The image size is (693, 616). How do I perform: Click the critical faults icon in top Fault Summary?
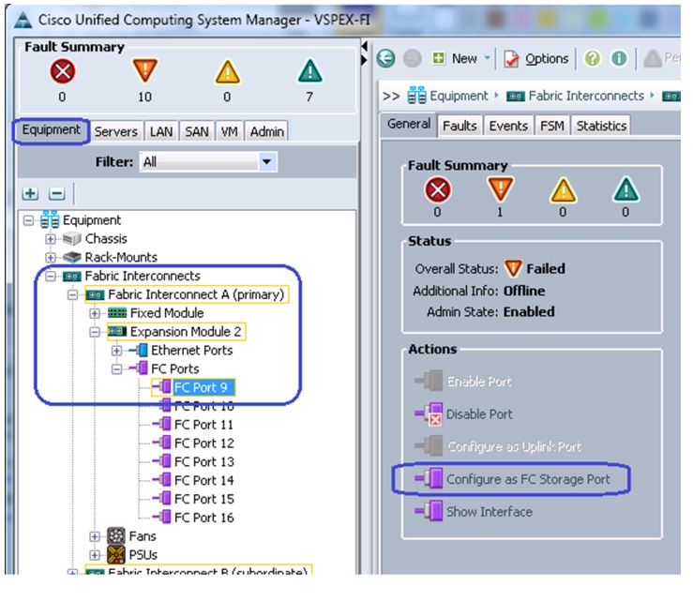[x=63, y=72]
